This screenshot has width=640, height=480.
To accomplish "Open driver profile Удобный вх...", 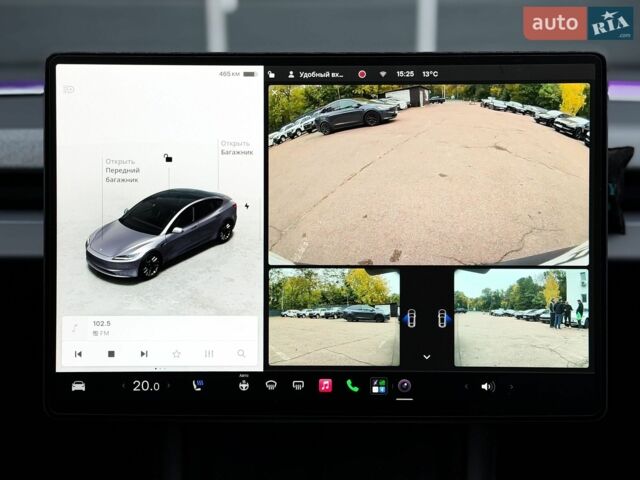I will pos(316,74).
